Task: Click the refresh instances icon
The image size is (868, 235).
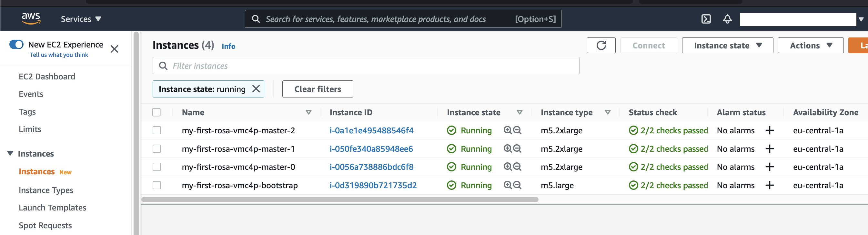Action: point(601,46)
